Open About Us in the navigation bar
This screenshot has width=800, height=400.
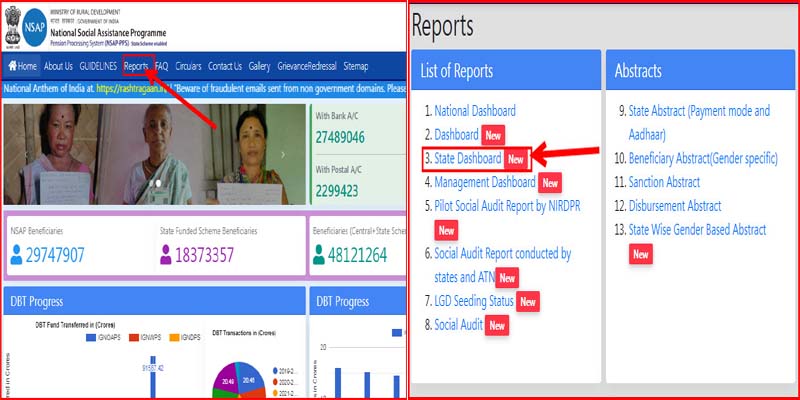[58, 66]
